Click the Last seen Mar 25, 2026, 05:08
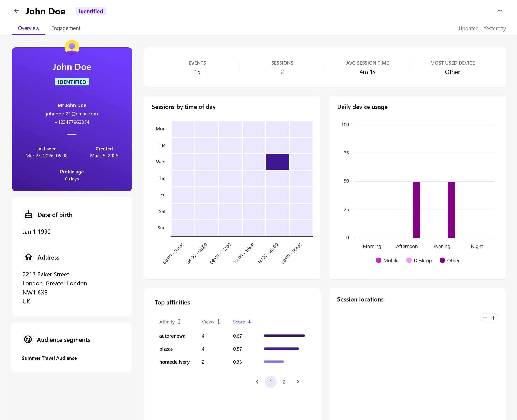Image resolution: width=517 pixels, height=420 pixels. (46, 156)
